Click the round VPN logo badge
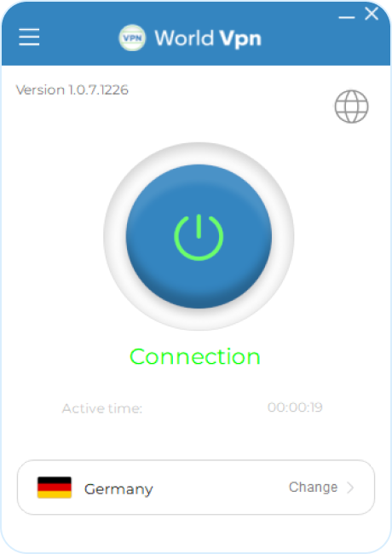This screenshot has width=392, height=554. pyautogui.click(x=132, y=38)
